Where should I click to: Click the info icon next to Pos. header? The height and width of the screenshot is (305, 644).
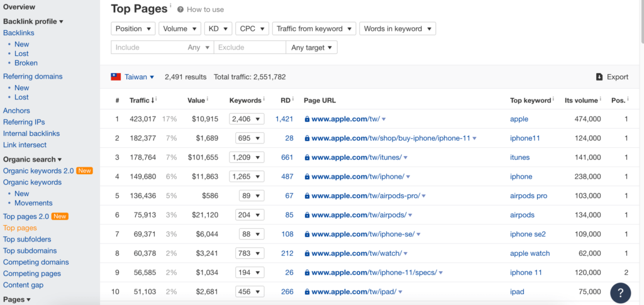coord(629,99)
